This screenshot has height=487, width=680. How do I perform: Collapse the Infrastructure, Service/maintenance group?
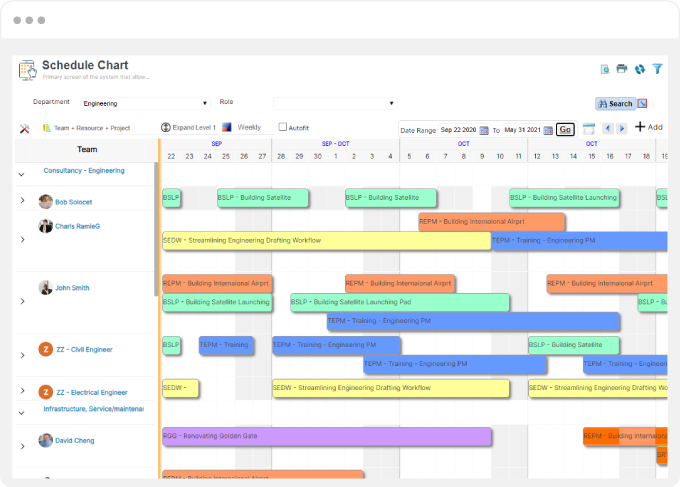[21, 413]
